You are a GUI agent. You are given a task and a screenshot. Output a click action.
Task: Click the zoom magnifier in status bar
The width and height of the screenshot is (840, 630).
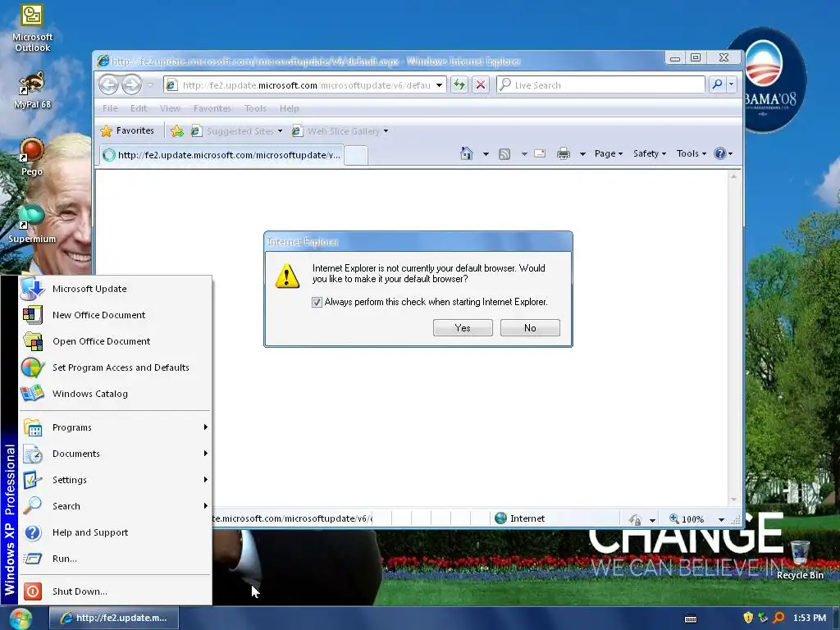click(674, 518)
